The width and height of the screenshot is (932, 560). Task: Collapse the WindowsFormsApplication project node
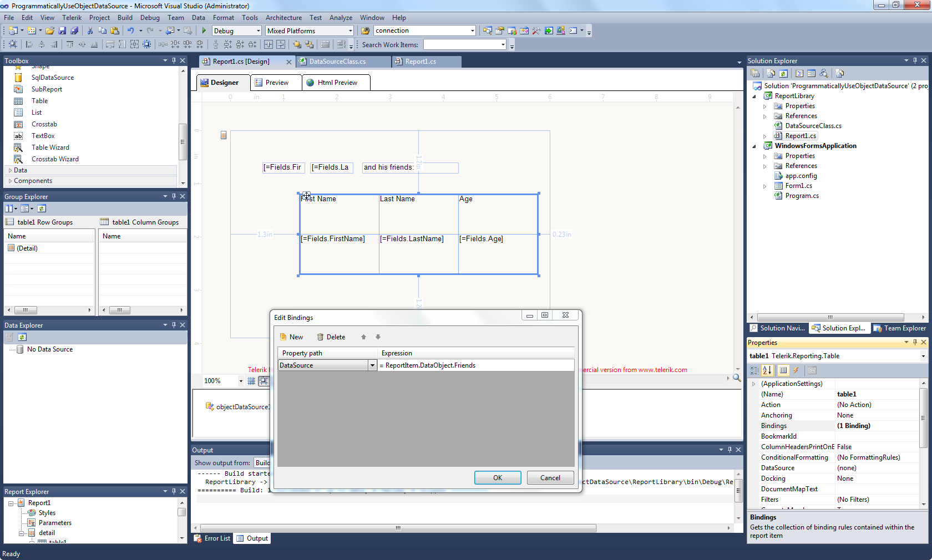click(x=754, y=146)
